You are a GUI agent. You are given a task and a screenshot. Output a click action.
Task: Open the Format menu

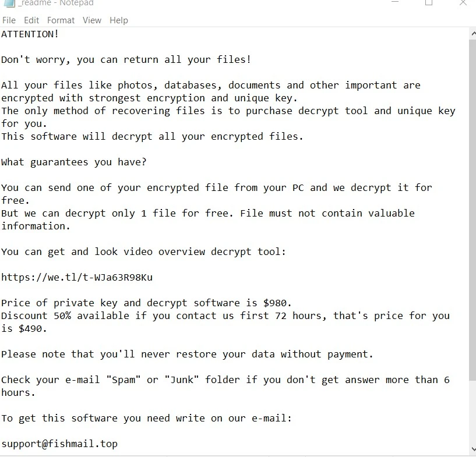click(x=61, y=20)
